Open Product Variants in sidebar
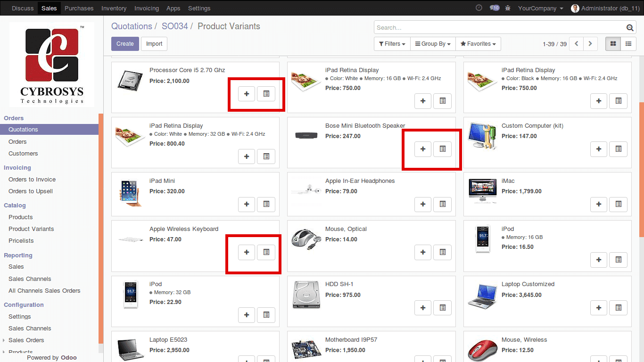The height and width of the screenshot is (362, 644). (31, 229)
